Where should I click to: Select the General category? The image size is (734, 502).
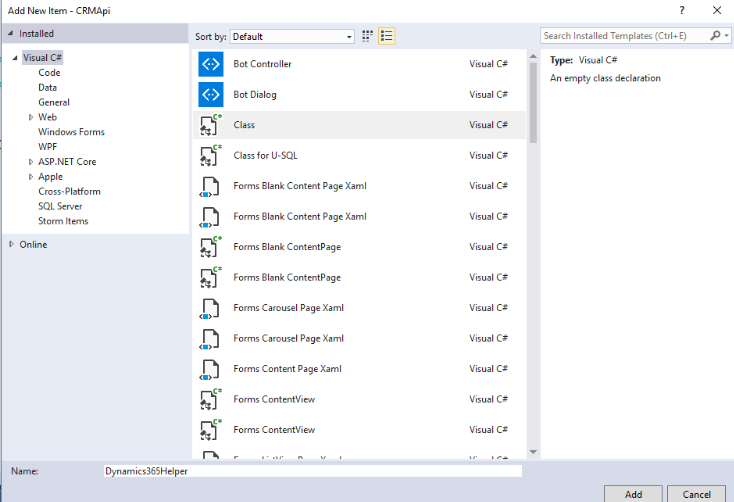coord(54,103)
